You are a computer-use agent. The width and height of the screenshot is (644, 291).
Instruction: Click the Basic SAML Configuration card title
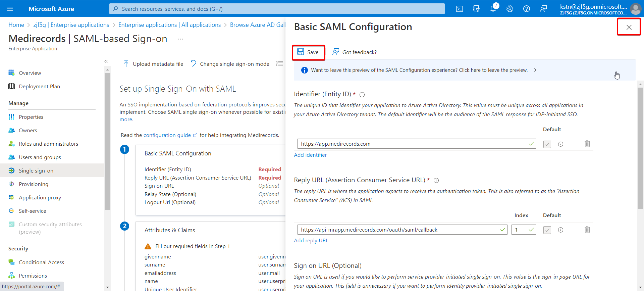pyautogui.click(x=178, y=153)
